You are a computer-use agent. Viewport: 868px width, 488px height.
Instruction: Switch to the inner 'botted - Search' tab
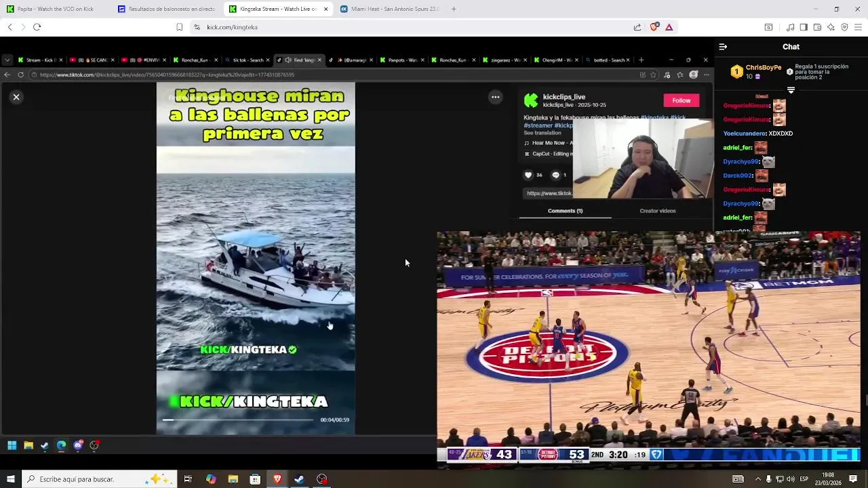tap(609, 60)
